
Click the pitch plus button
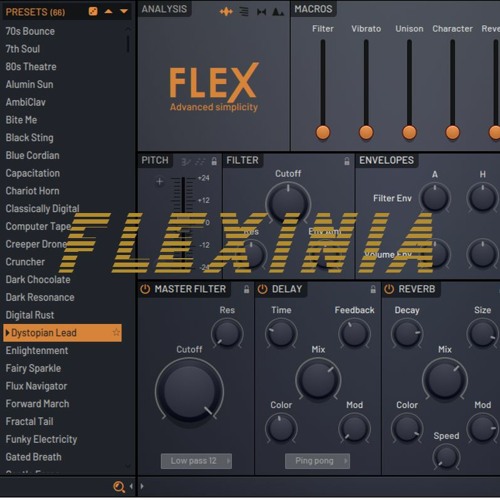[160, 182]
